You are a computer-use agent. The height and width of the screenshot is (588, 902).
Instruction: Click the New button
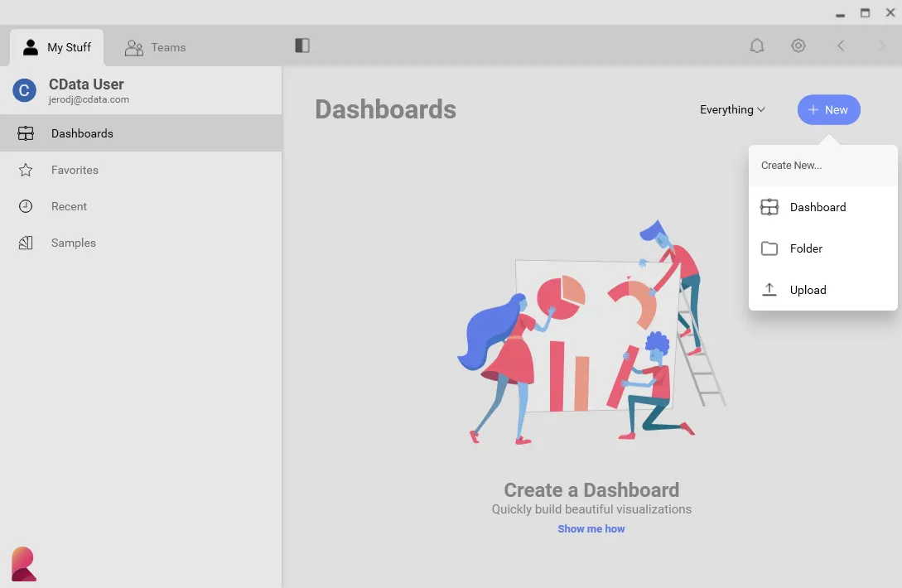(828, 109)
